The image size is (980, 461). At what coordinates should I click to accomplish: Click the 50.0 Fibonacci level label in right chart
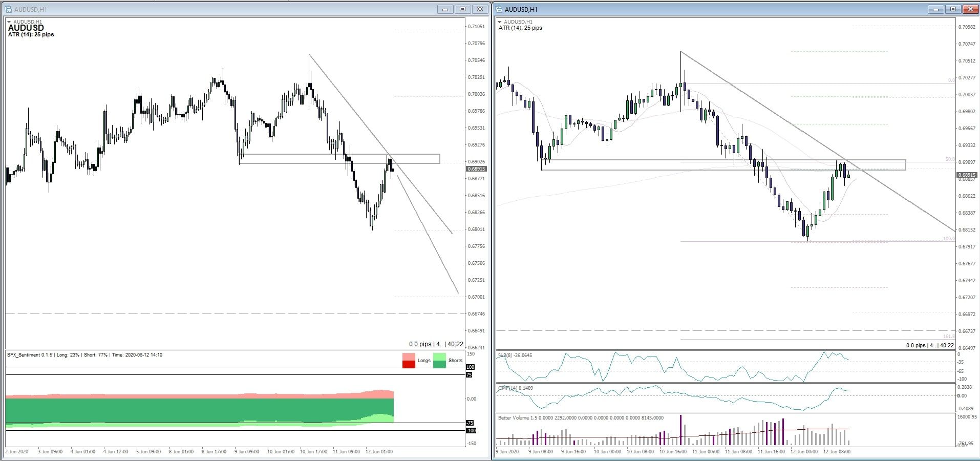pyautogui.click(x=950, y=160)
